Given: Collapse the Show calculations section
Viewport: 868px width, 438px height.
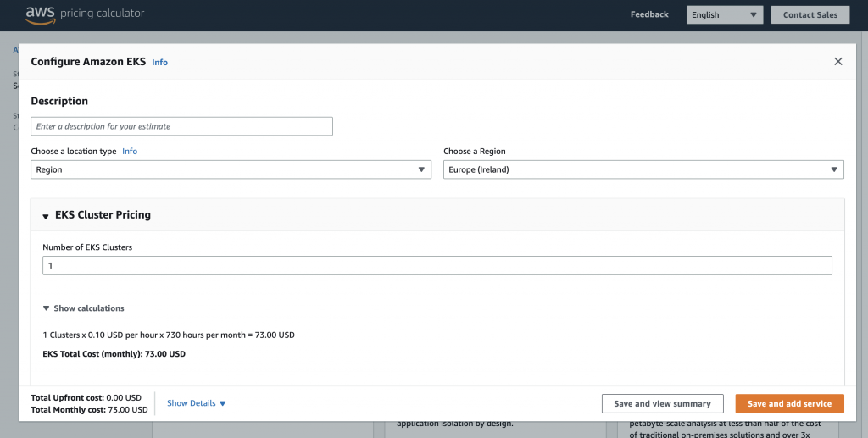Looking at the screenshot, I should pos(47,308).
